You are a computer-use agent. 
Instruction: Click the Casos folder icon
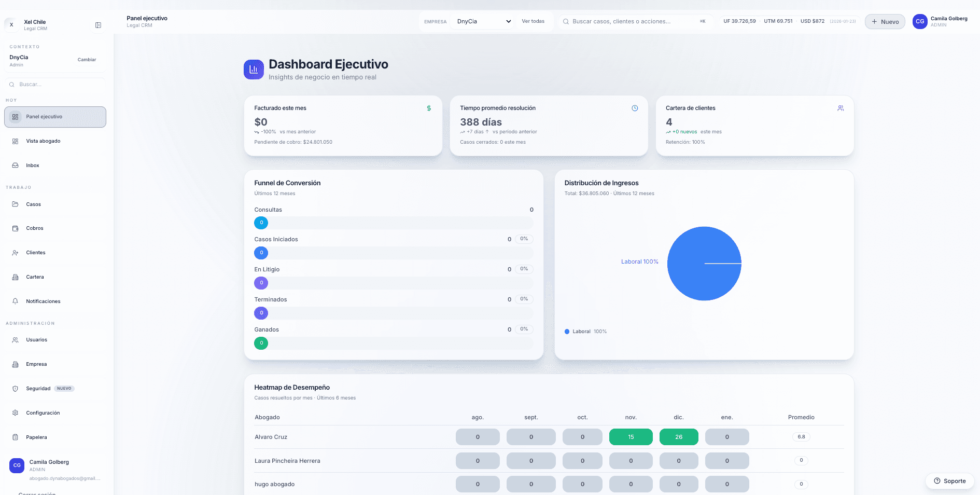click(15, 204)
